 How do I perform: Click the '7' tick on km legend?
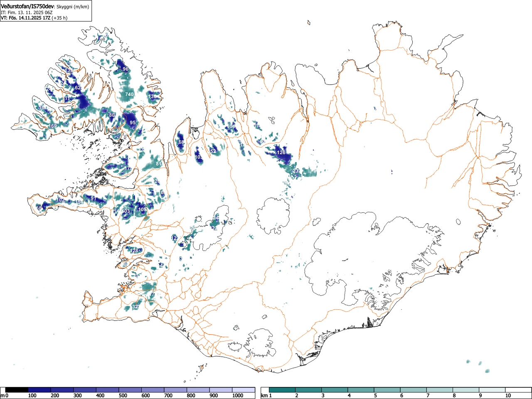(x=428, y=396)
